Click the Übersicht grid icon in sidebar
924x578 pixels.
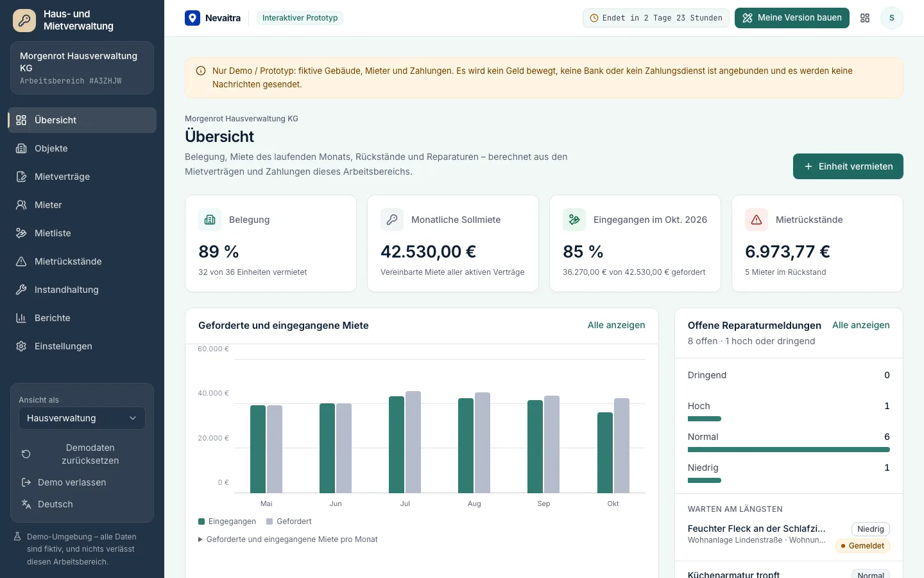(21, 120)
